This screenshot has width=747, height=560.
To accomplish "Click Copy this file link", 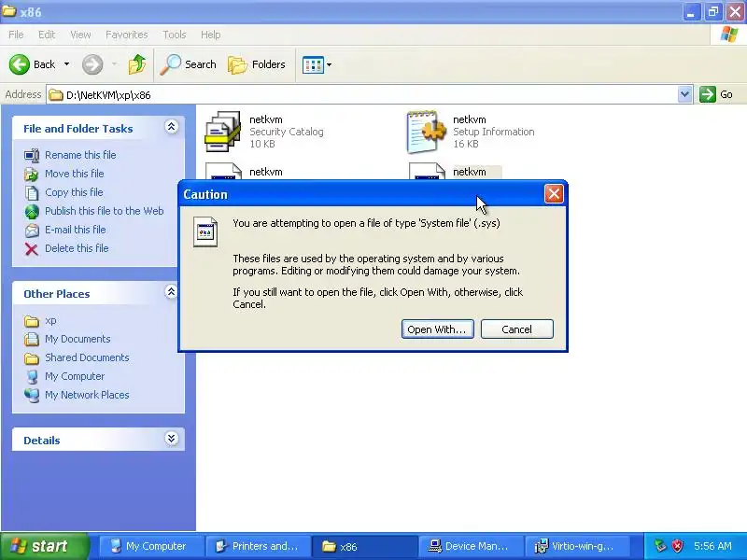I will tap(74, 192).
